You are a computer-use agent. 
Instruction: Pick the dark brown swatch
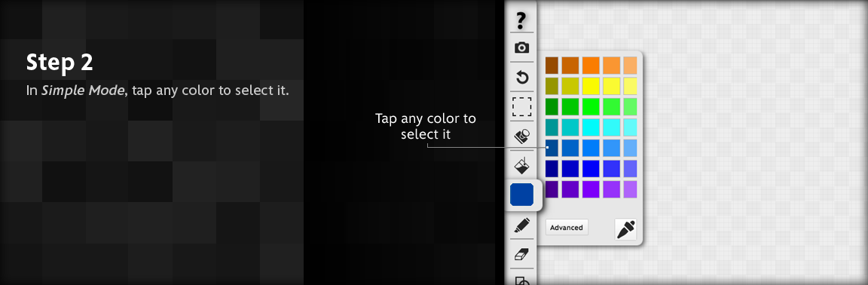[x=552, y=66]
